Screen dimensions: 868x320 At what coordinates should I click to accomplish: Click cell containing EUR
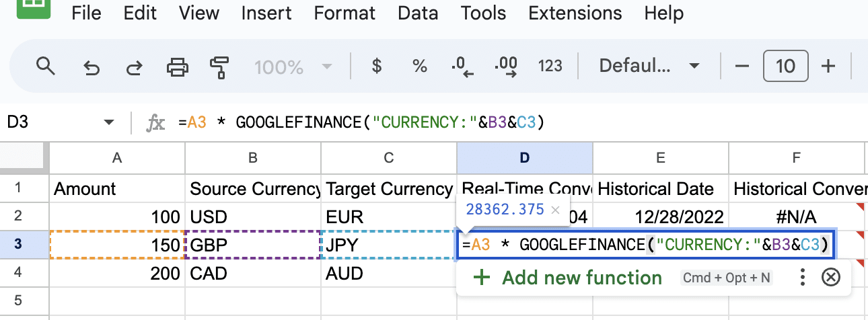pos(389,216)
